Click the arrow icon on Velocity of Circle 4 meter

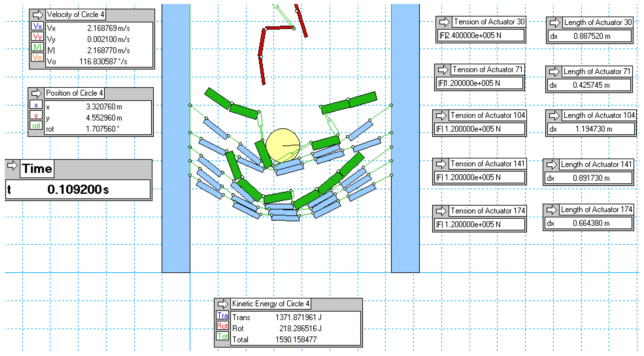point(38,15)
